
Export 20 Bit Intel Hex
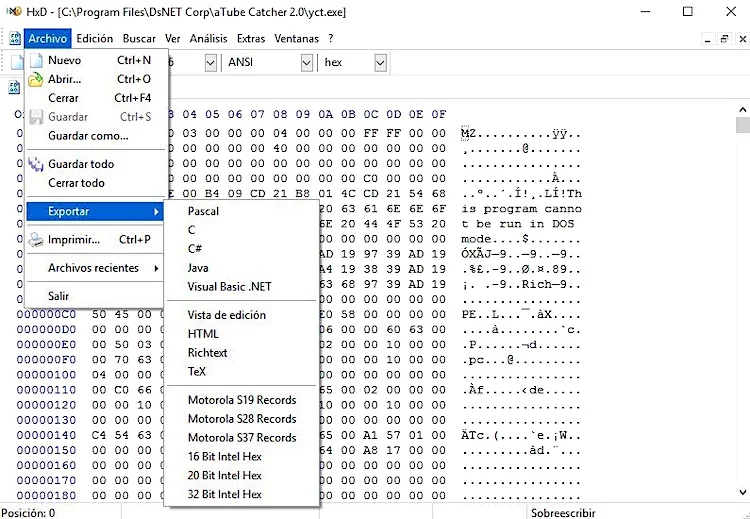tap(242, 476)
